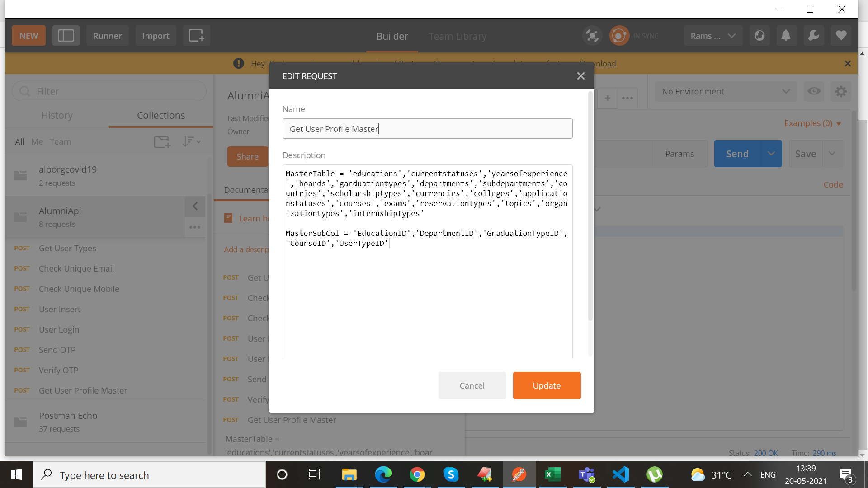Open the Runner
The height and width of the screenshot is (488, 868).
107,36
